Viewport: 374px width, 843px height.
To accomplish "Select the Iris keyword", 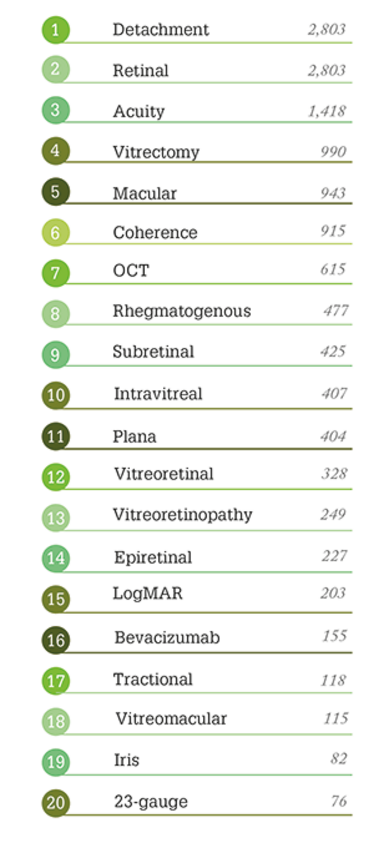I will pos(126,760).
